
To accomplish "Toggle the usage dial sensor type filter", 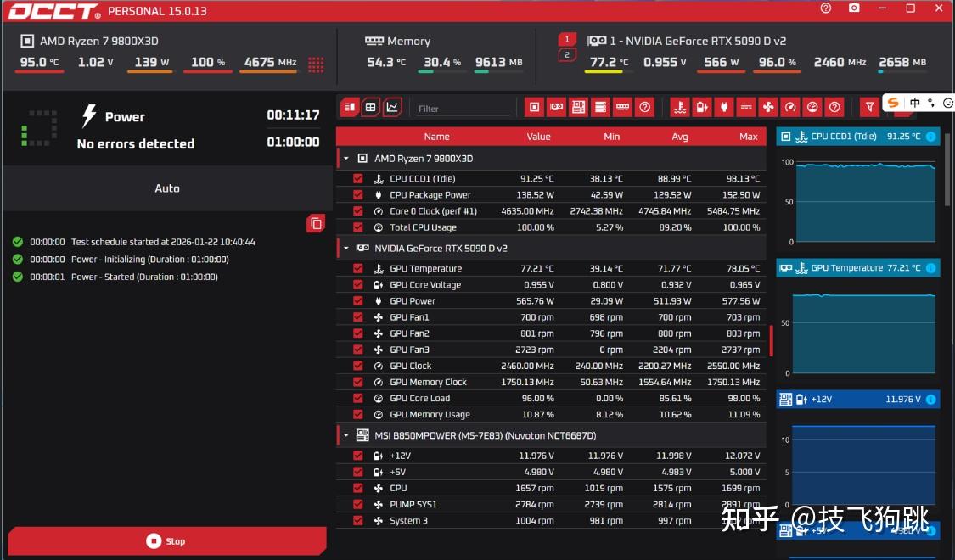I will coord(812,107).
